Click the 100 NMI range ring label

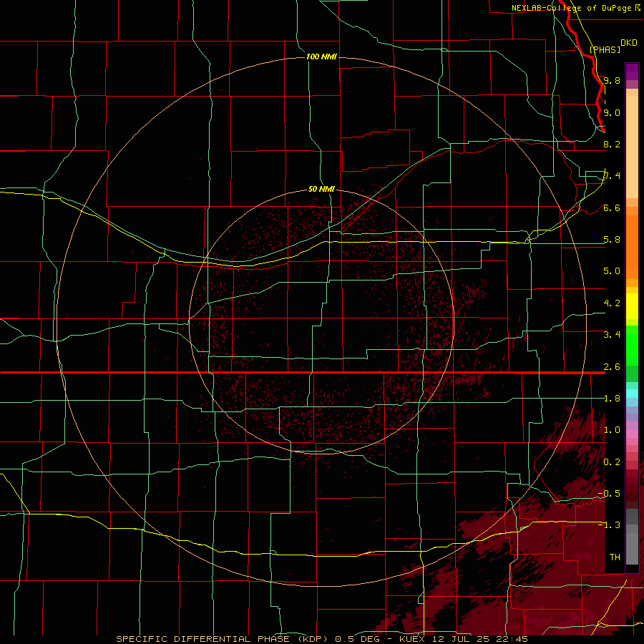click(x=321, y=57)
